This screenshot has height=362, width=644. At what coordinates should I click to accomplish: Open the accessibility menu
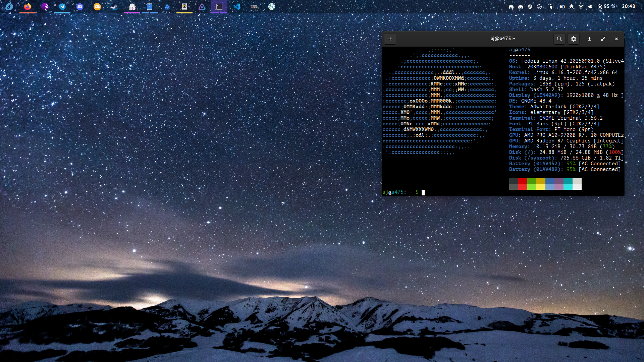(x=551, y=6)
